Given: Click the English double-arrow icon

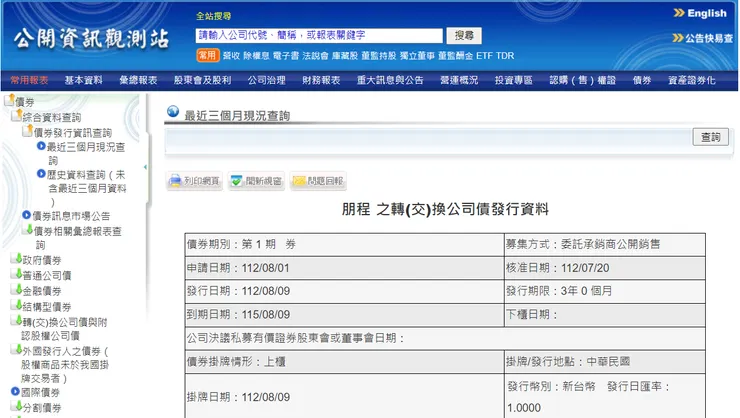Looking at the screenshot, I should (x=679, y=13).
